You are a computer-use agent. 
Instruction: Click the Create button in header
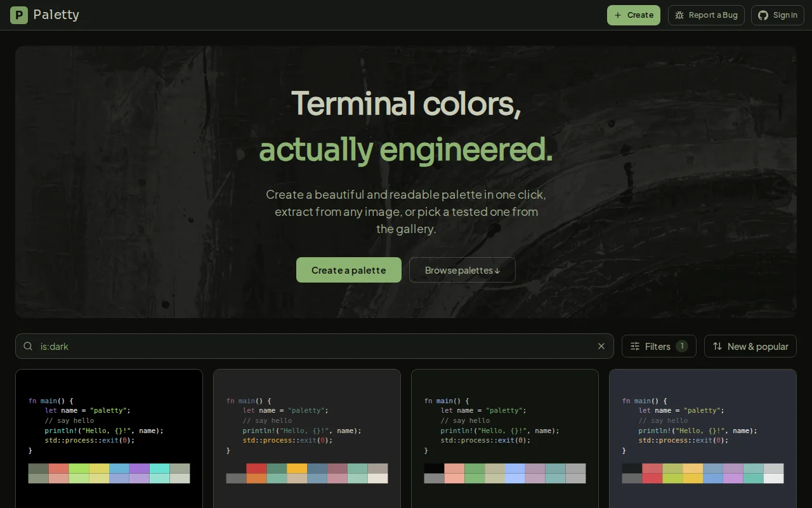pyautogui.click(x=634, y=15)
